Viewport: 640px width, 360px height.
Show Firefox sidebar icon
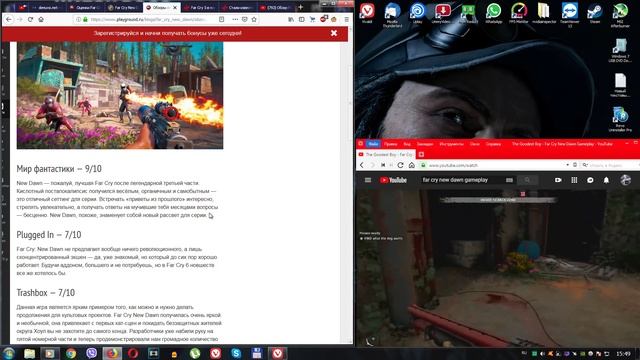pyautogui.click(x=302, y=19)
